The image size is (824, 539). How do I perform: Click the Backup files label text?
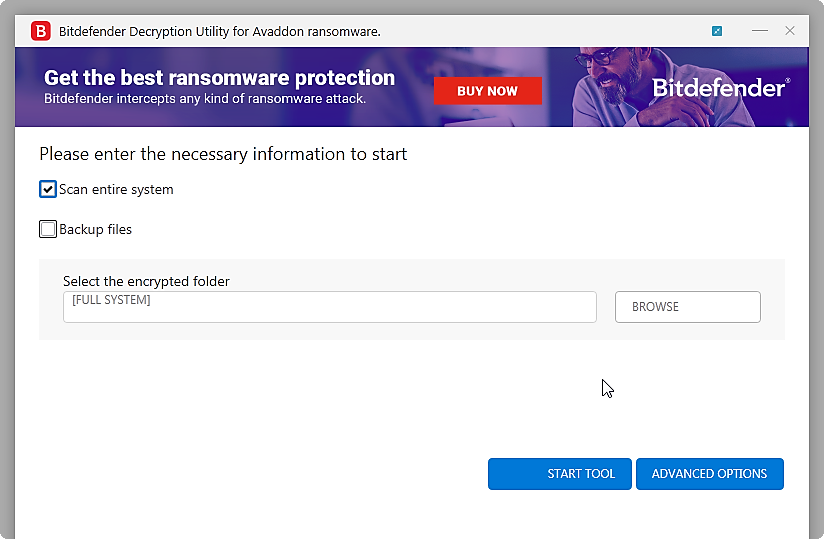coord(95,229)
